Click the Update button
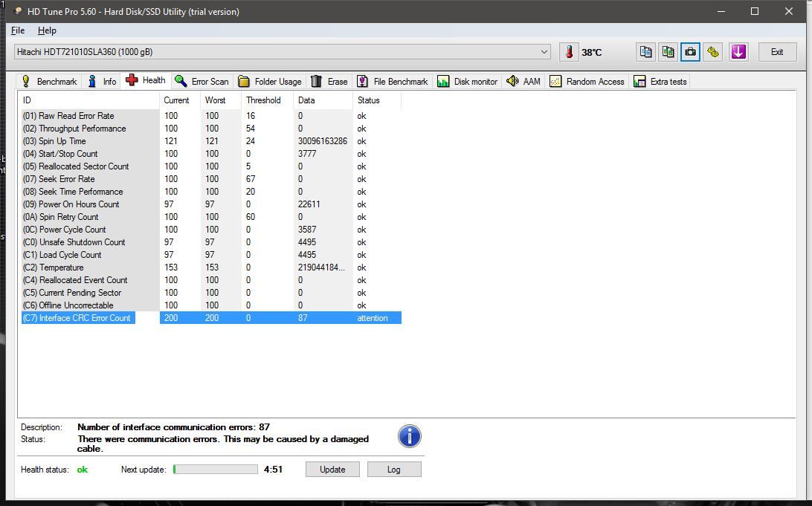812x506 pixels. pos(332,470)
